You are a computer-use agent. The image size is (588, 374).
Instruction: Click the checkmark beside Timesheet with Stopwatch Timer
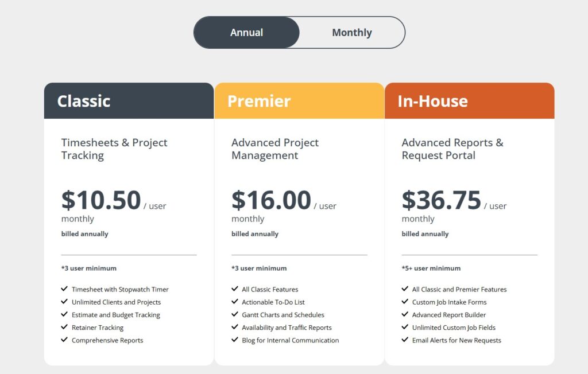[64, 289]
